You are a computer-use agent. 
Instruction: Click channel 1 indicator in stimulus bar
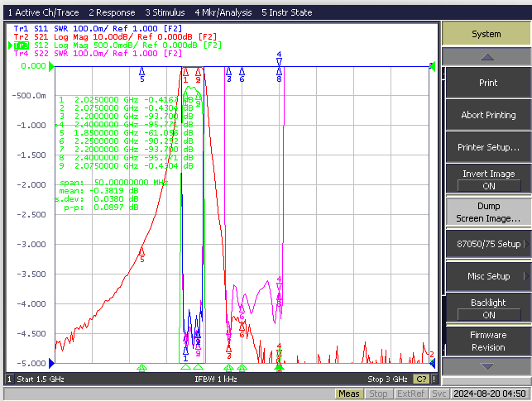[10, 379]
